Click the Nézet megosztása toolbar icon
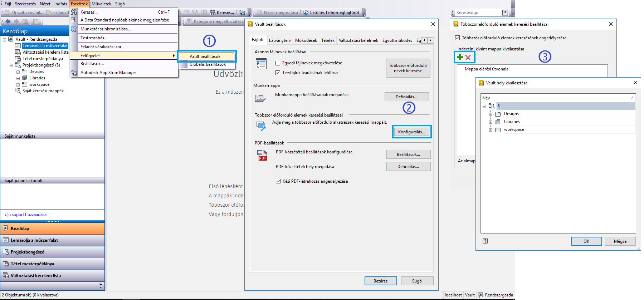Image resolution: width=644 pixels, height=300 pixels. coord(260,13)
